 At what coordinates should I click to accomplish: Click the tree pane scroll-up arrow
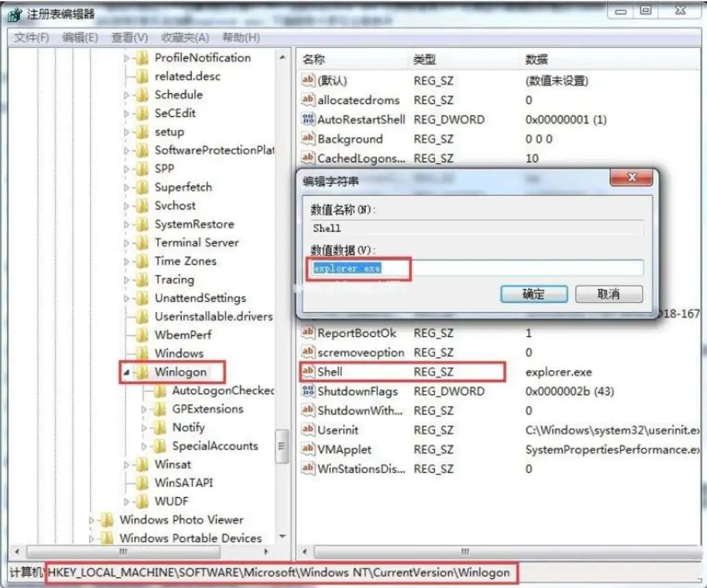click(283, 57)
